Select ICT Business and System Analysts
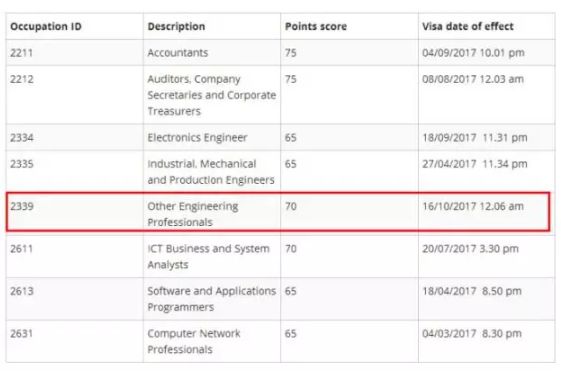Screen dimensions: 561x371 pos(208,257)
